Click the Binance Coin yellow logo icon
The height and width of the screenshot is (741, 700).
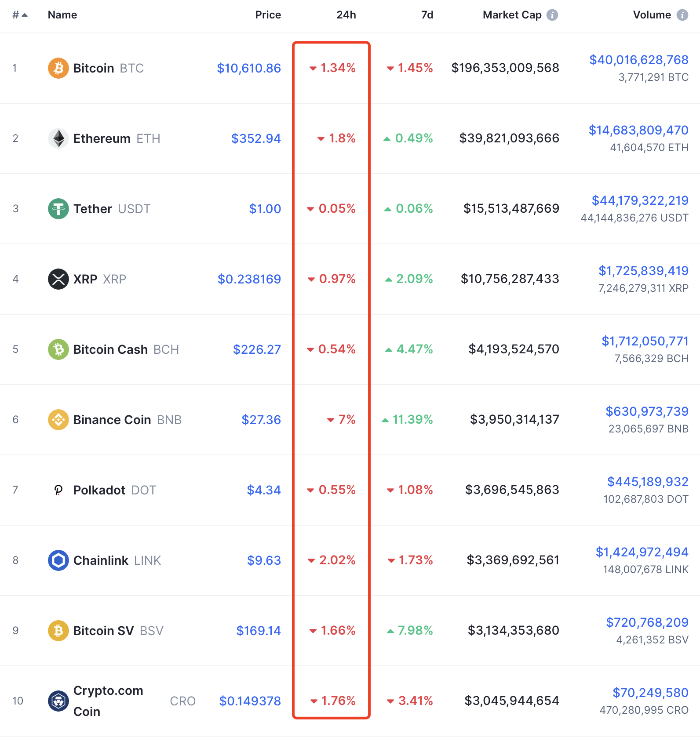[58, 420]
